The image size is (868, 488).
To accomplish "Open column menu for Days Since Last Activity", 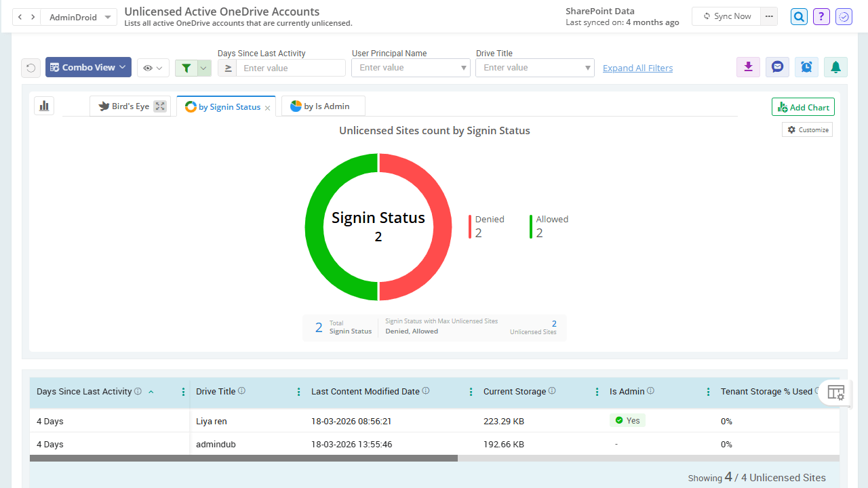I will click(x=183, y=392).
